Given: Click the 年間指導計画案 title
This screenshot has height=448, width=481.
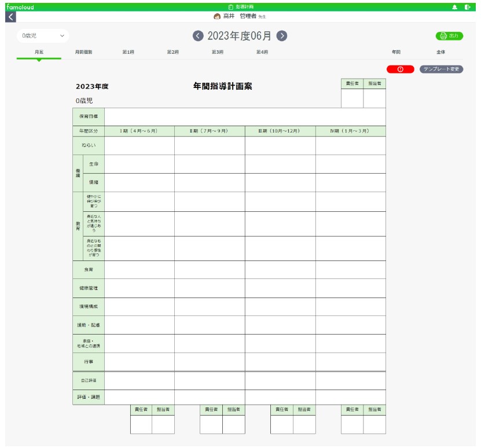Looking at the screenshot, I should click(223, 86).
